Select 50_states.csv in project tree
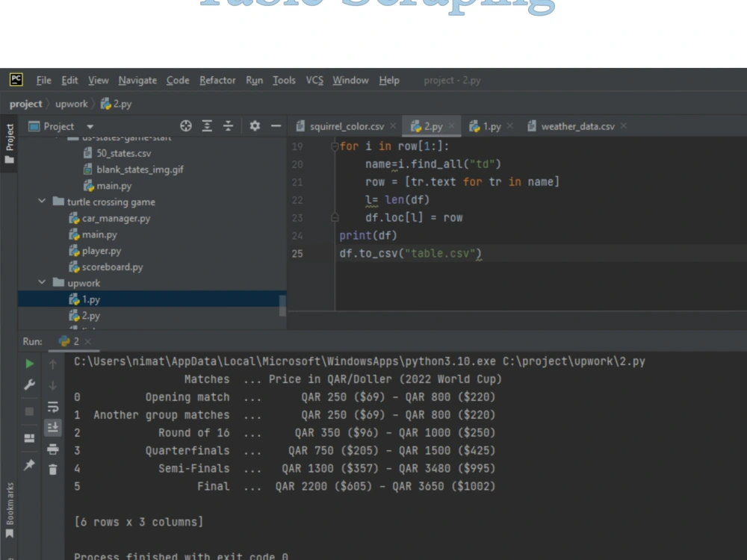The width and height of the screenshot is (747, 560). click(x=118, y=153)
